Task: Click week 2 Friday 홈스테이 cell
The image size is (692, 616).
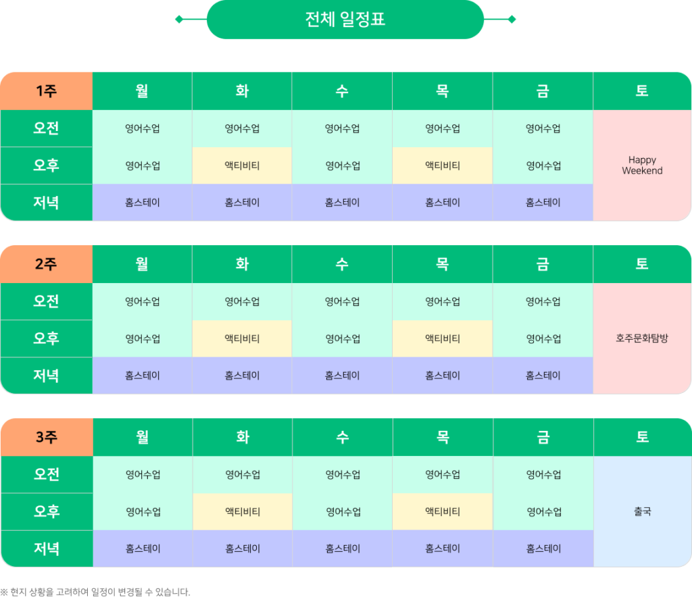Action: coord(543,375)
